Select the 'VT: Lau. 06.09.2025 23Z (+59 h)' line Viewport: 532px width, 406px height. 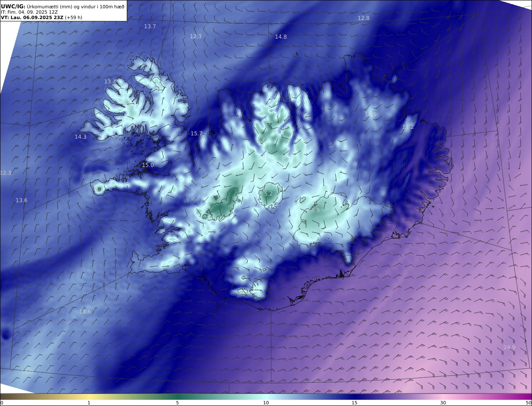[x=42, y=17]
